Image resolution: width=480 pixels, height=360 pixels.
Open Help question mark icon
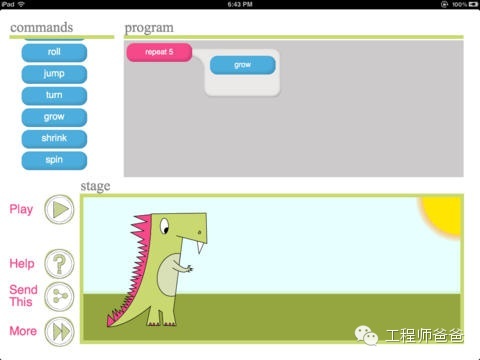[x=59, y=264]
